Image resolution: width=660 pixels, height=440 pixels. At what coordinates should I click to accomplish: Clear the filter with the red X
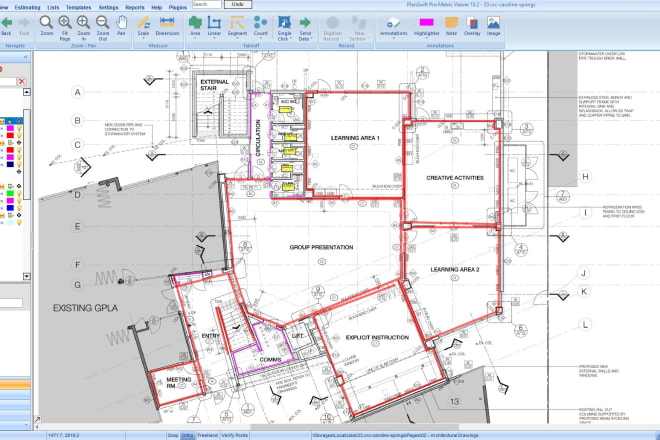click(x=22, y=81)
